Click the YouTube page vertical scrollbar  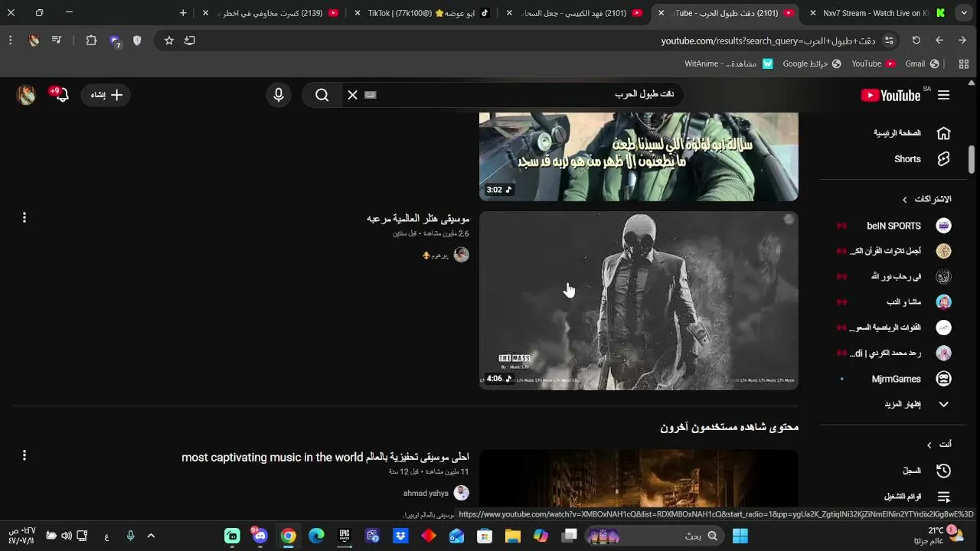pos(972,159)
